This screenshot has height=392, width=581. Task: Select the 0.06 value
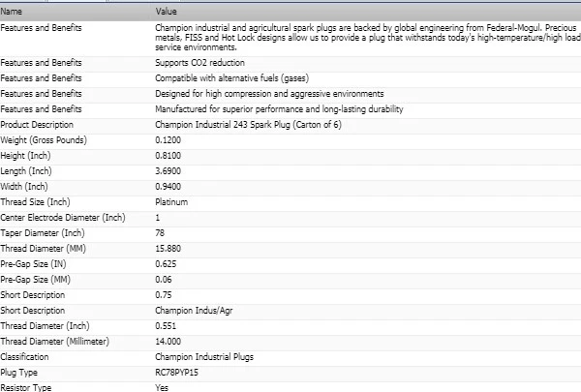(x=164, y=280)
